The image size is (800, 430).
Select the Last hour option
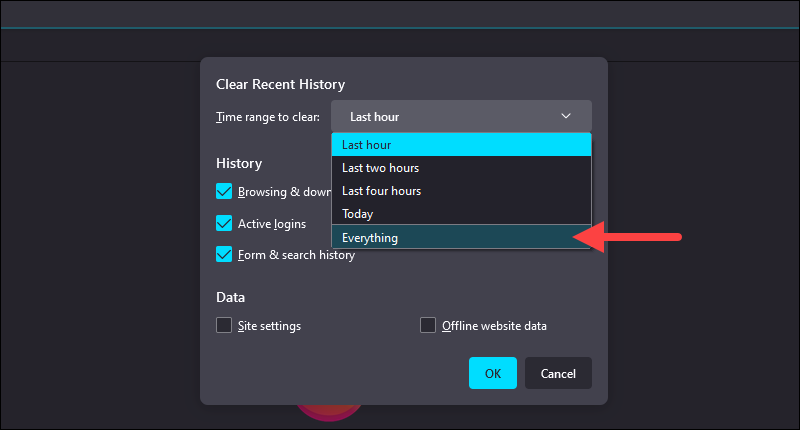tap(461, 145)
